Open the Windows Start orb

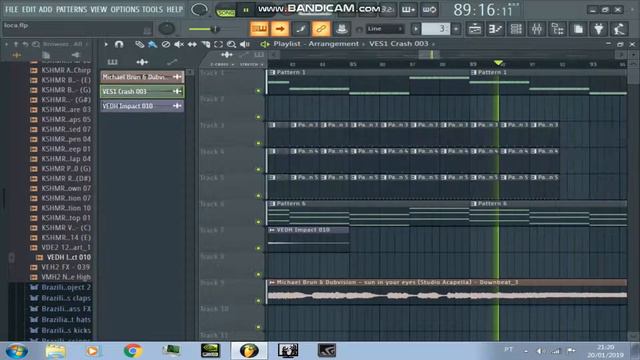pyautogui.click(x=17, y=351)
